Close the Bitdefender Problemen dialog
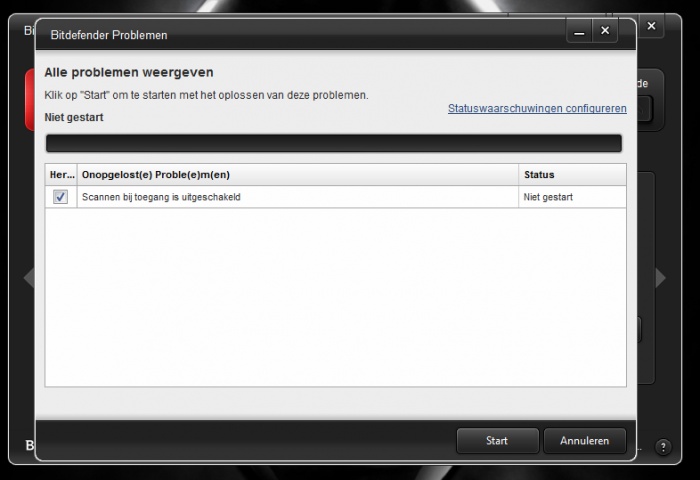The width and height of the screenshot is (700, 480). [605, 31]
